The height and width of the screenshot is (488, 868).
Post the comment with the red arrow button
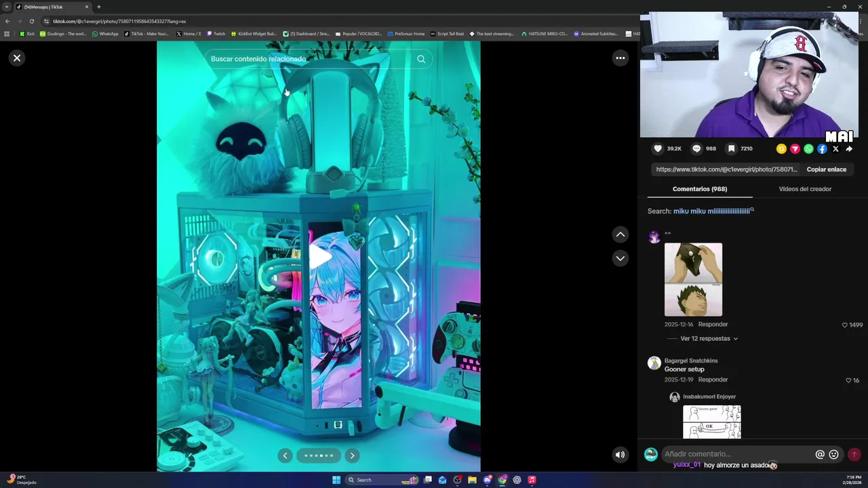(854, 454)
